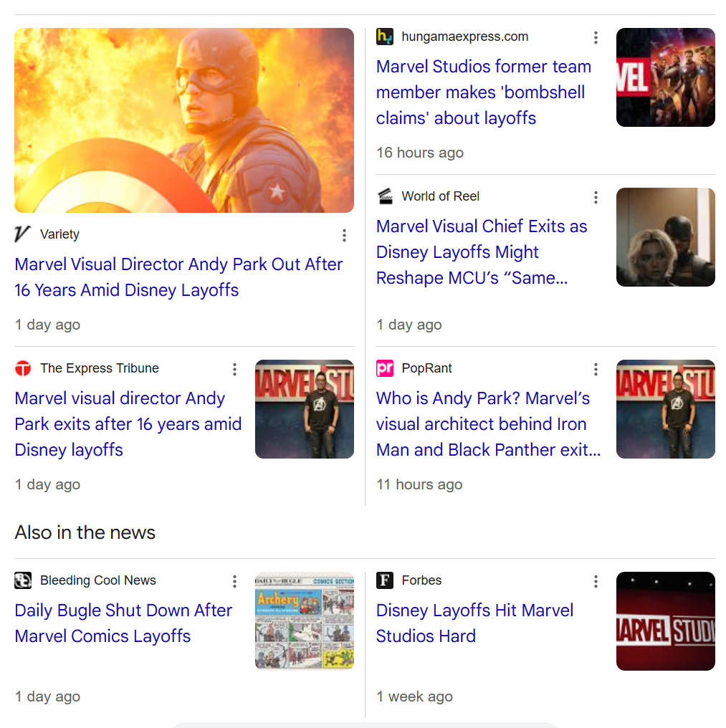Click the '16 hours ago' timestamp
This screenshot has height=728, width=726.
coord(420,153)
